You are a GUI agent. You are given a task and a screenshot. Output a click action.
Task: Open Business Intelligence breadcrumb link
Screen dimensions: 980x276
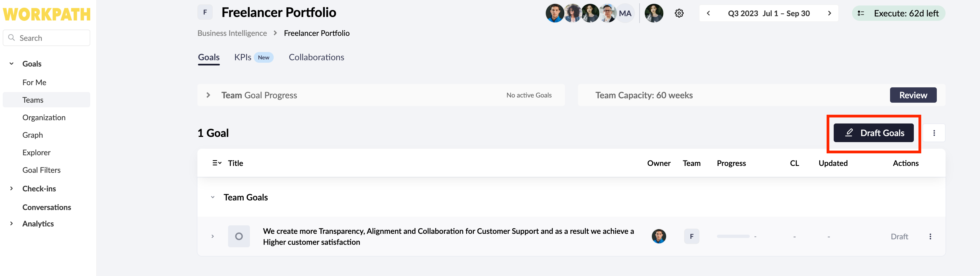pyautogui.click(x=232, y=33)
